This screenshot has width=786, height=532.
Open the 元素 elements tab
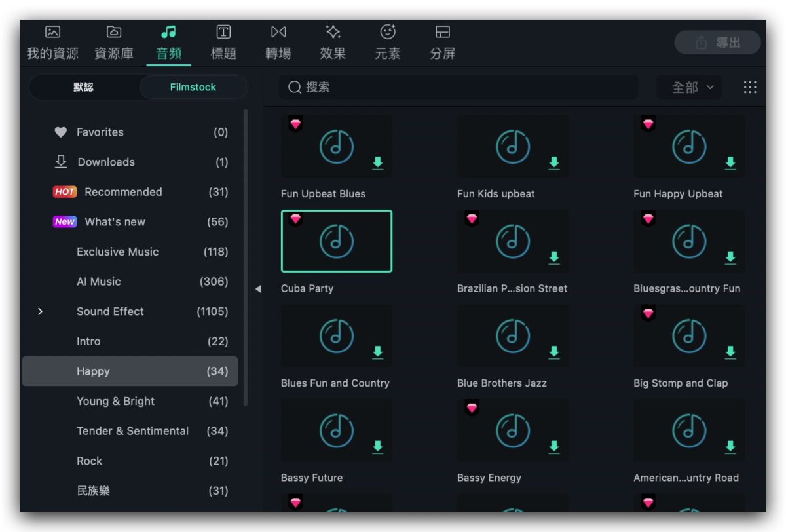(388, 43)
